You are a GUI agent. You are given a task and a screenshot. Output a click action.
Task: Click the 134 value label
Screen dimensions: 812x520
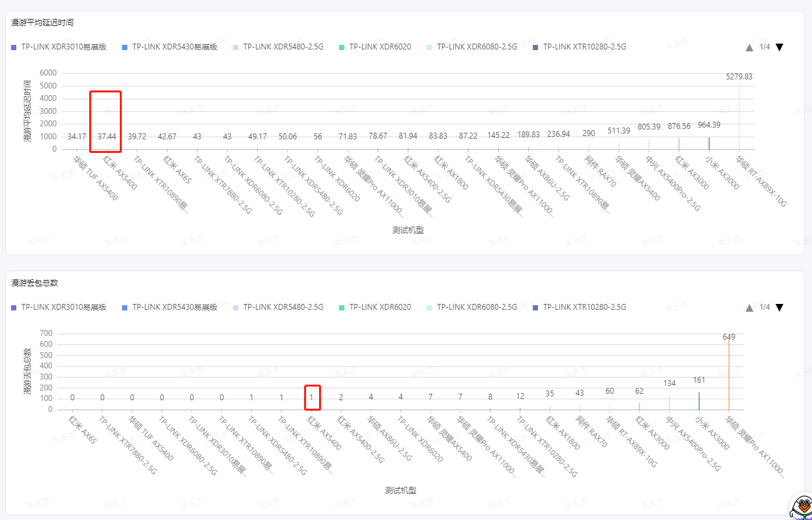click(x=669, y=383)
